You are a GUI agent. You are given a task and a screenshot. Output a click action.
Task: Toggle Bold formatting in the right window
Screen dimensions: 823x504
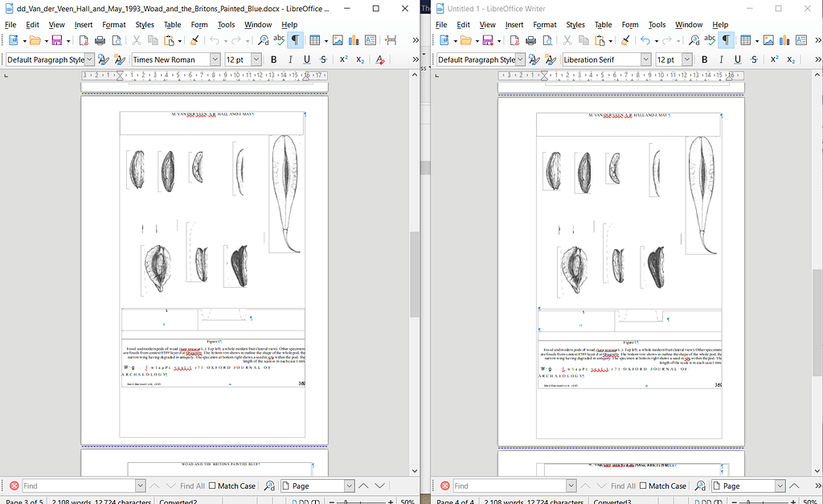point(704,59)
